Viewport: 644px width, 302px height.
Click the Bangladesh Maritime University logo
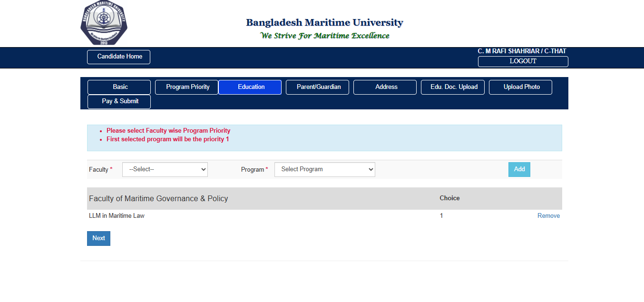104,23
